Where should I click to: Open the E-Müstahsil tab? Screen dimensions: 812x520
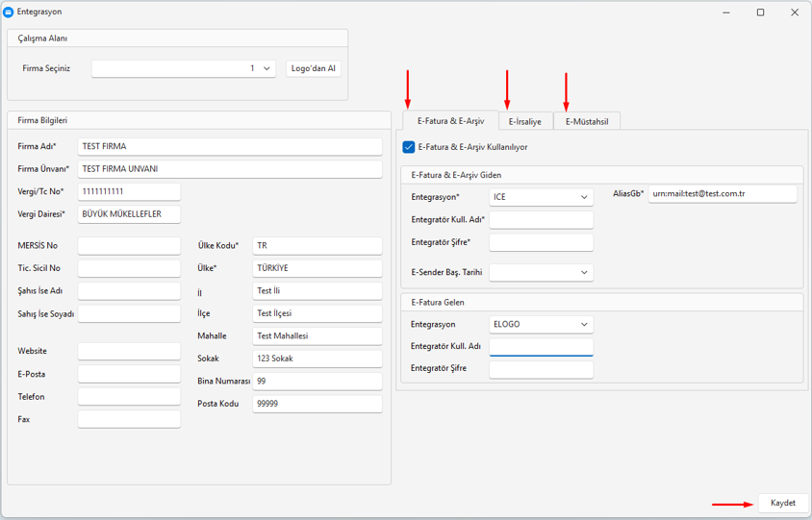point(587,121)
